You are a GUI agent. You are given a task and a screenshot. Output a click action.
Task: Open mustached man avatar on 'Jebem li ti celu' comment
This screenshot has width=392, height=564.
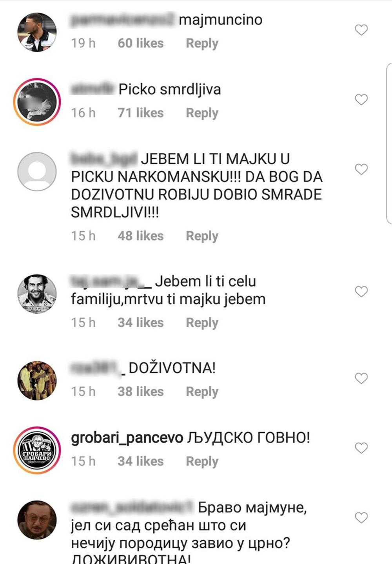click(x=37, y=294)
